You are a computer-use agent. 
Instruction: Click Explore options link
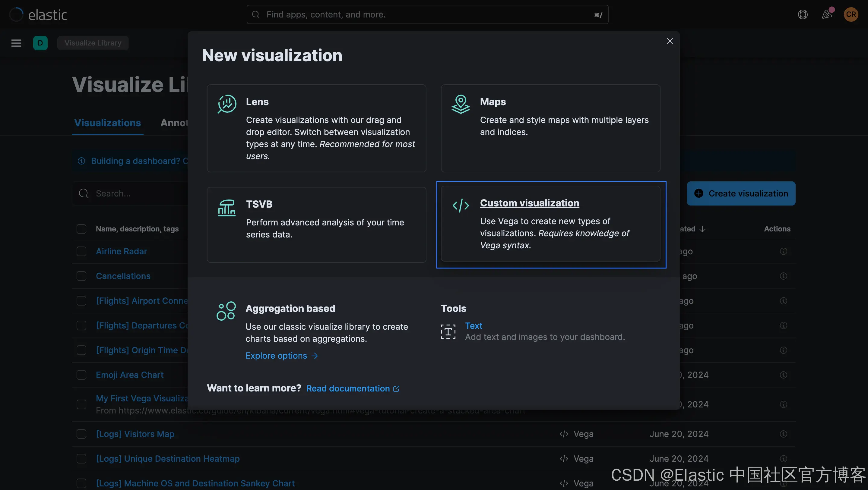tap(282, 356)
